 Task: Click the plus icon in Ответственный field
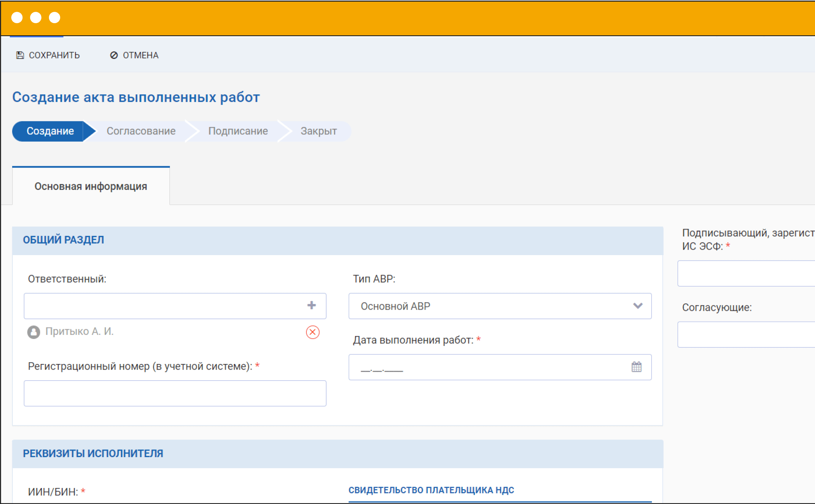click(x=311, y=305)
